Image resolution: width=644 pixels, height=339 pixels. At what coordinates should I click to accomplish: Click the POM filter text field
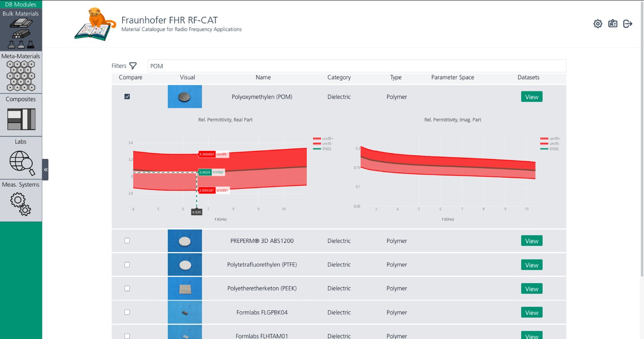pos(357,66)
